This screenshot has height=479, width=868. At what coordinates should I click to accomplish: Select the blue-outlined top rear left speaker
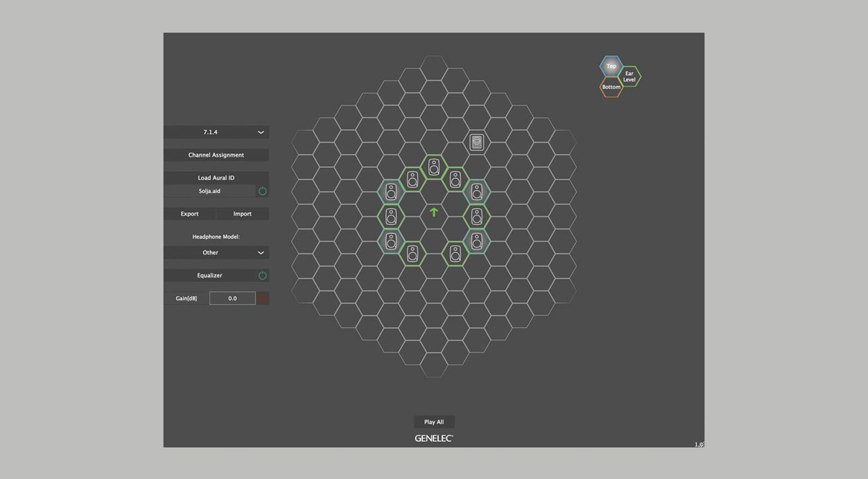pyautogui.click(x=391, y=241)
